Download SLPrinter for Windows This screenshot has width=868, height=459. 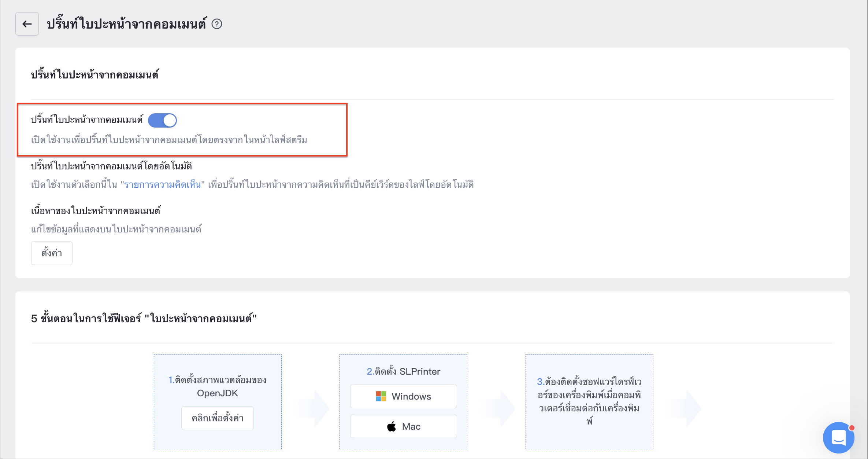[403, 396]
